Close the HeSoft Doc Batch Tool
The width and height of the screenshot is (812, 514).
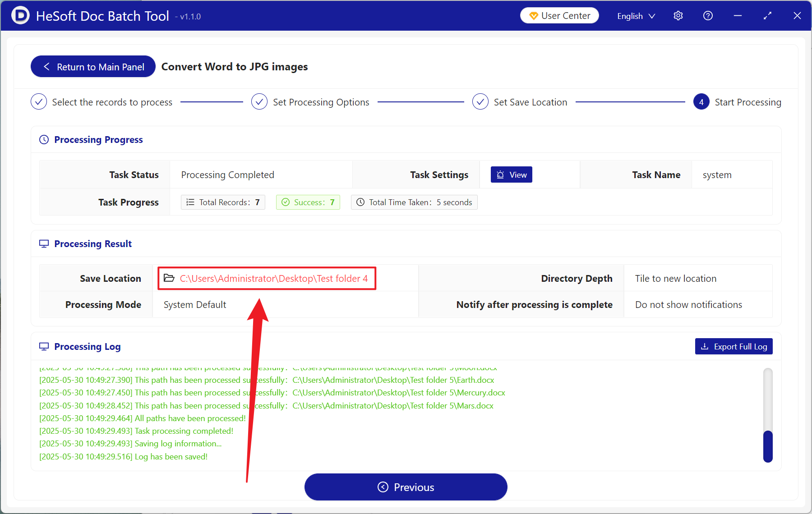(797, 16)
